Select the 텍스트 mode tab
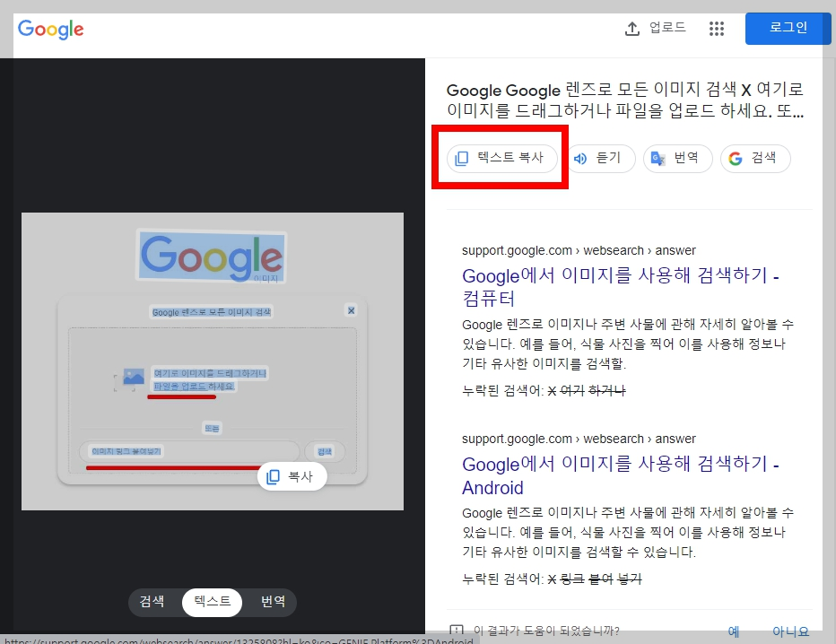 click(213, 602)
